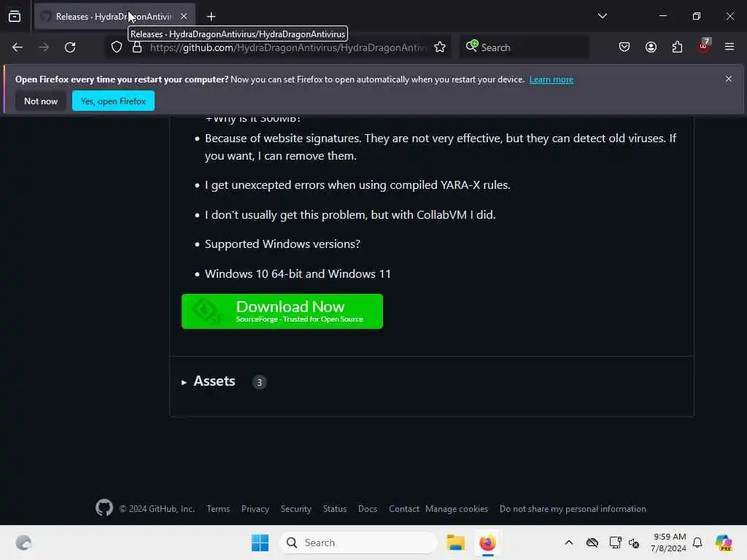This screenshot has width=747, height=560.
Task: Open the notifications bell icon
Action: coord(697,542)
